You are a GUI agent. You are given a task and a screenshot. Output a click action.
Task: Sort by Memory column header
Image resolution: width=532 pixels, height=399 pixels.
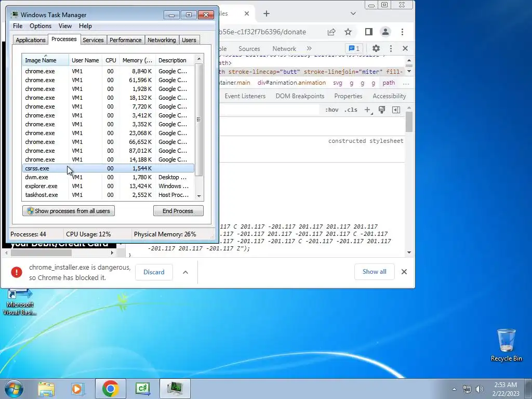[137, 60]
